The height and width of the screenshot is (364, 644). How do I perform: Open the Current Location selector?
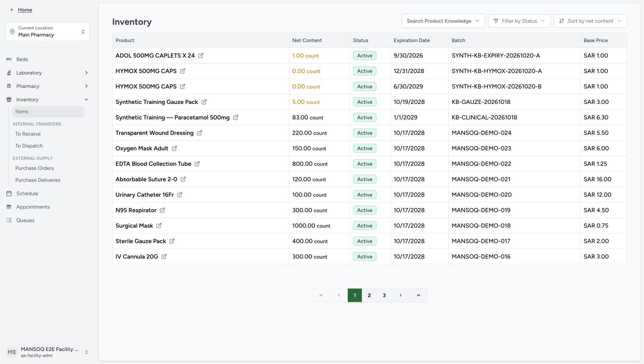[x=48, y=32]
